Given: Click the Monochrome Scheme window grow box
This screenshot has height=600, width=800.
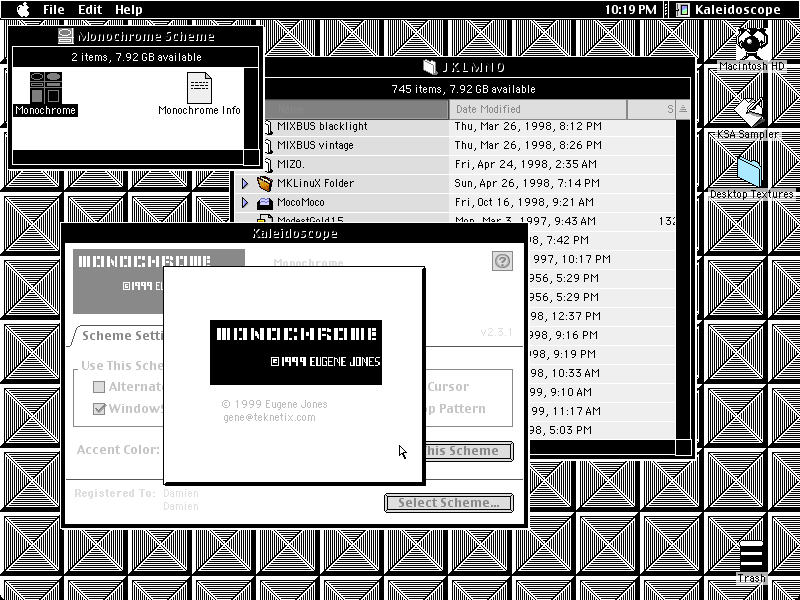Looking at the screenshot, I should 252,157.
